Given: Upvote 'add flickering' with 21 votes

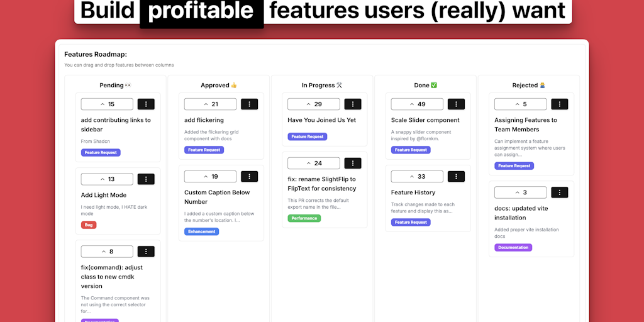Looking at the screenshot, I should point(210,104).
